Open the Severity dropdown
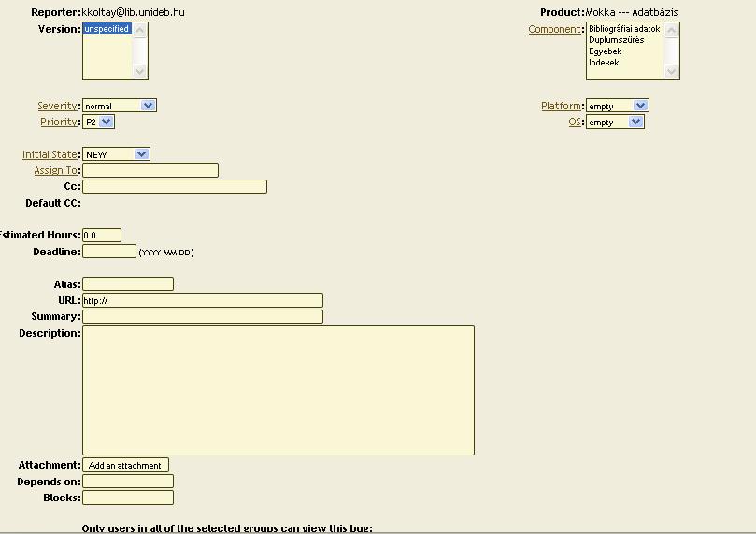Image resolution: width=756 pixels, height=534 pixels. point(119,106)
